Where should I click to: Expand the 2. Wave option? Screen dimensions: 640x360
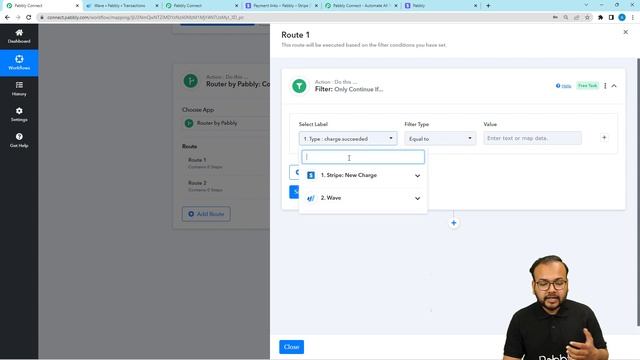363,198
